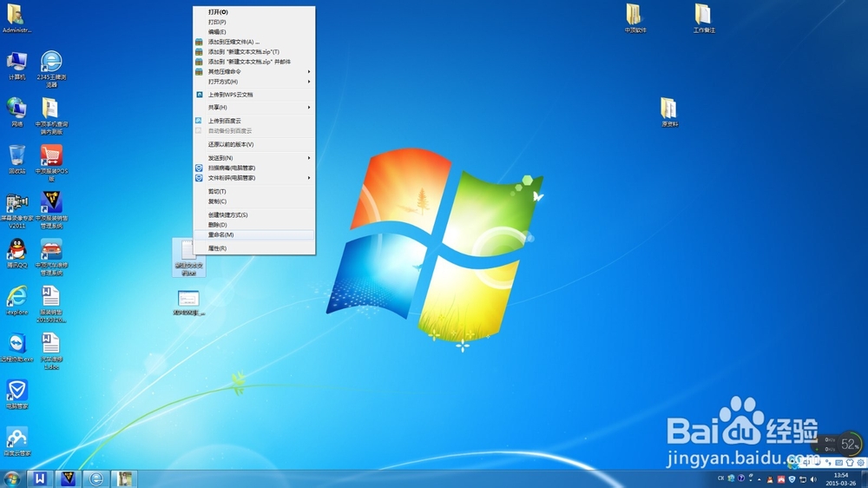Viewport: 868px width, 488px height.
Task: Open the 计算机 desktop icon
Action: tap(16, 66)
